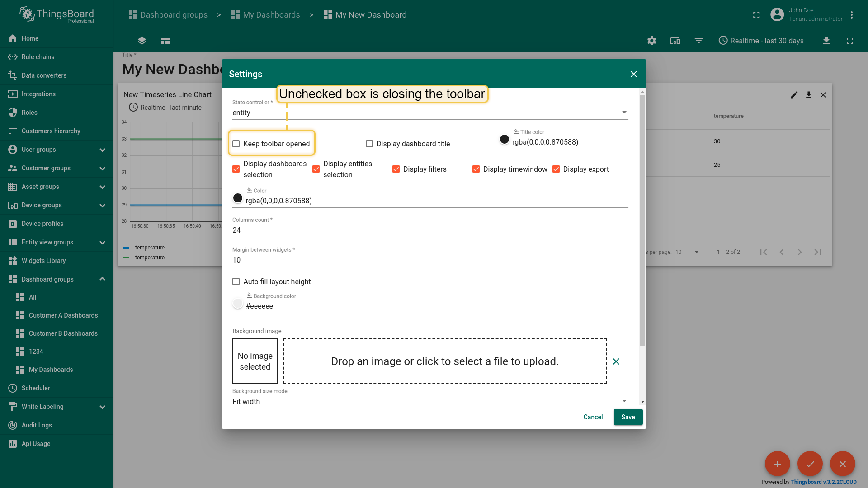
Task: Open the layers icon in dashboard toolbar
Action: click(142, 41)
